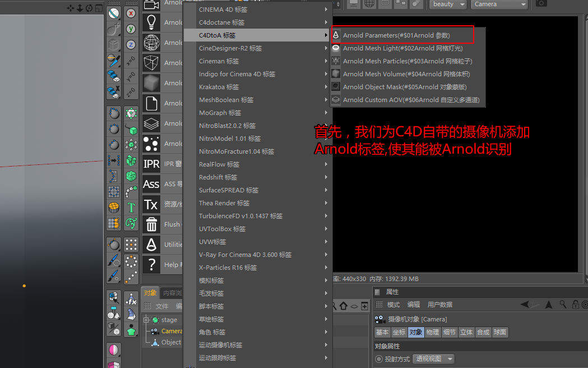Click the camera snapshot icon in IPR toolbar
588x368 pixels.
click(x=541, y=3)
